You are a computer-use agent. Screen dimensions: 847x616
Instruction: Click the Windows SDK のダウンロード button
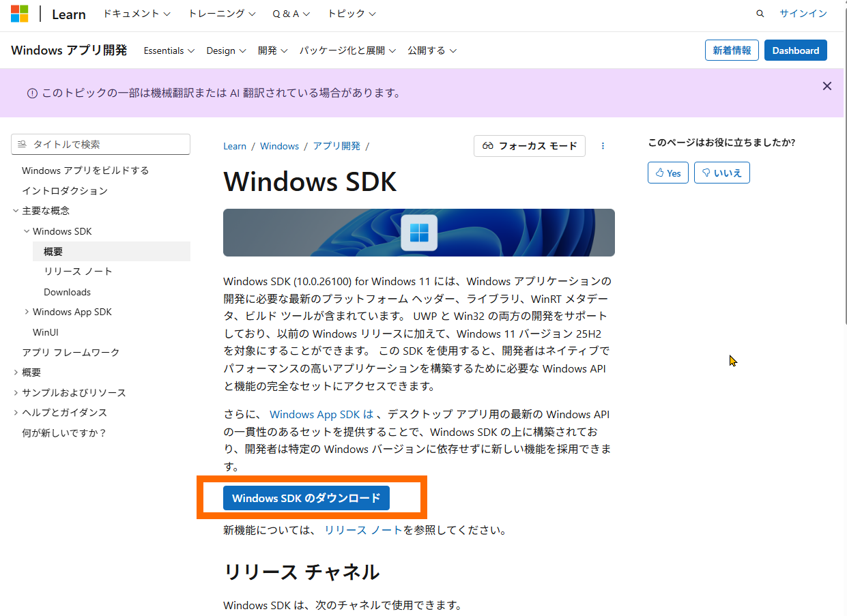click(306, 498)
